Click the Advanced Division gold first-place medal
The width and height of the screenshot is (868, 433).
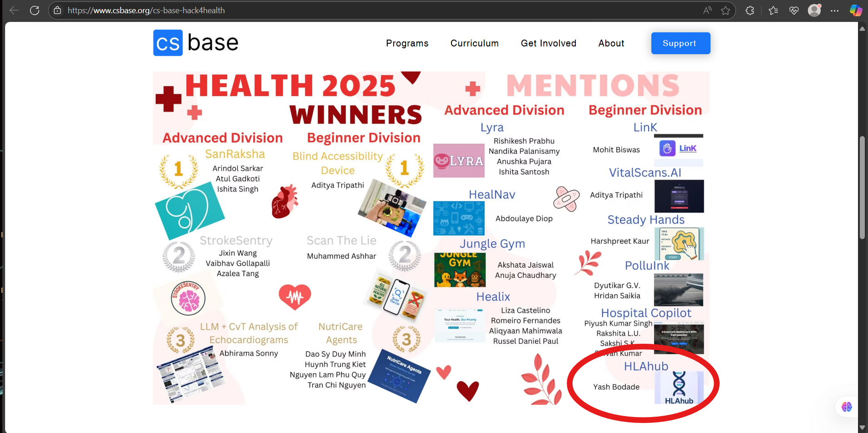pyautogui.click(x=178, y=170)
